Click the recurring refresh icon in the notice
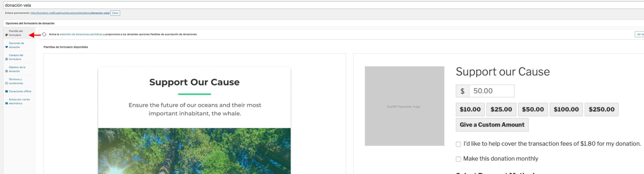The height and width of the screenshot is (174, 644). [44, 34]
